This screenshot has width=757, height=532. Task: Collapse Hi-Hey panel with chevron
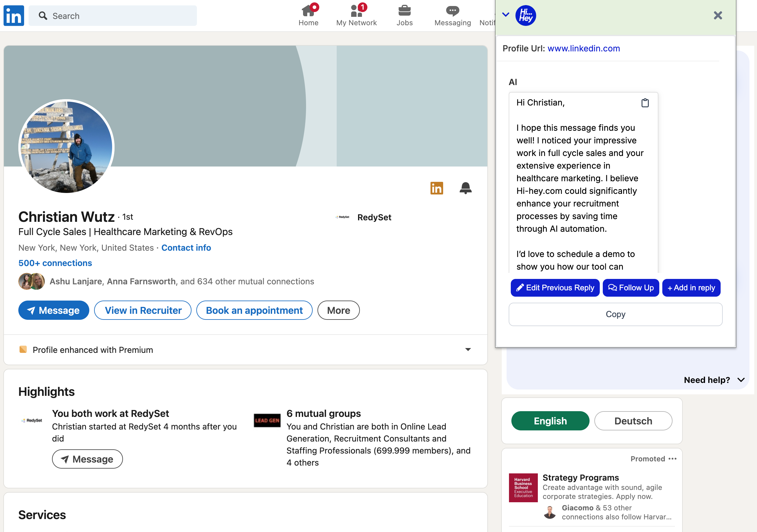[505, 14]
